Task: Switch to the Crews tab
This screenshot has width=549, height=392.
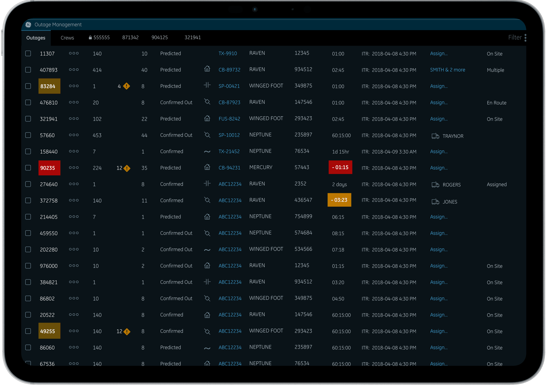Action: (x=67, y=38)
